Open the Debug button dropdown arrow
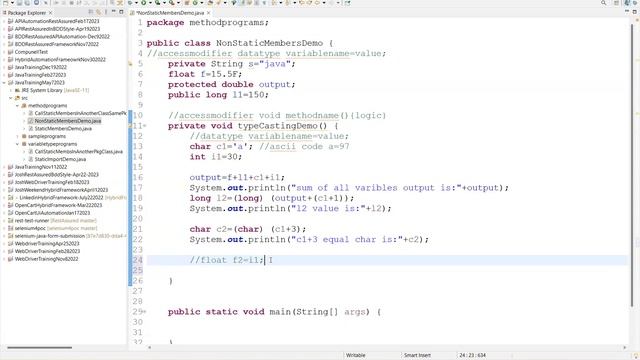The image size is (640, 360). click(x=136, y=3)
